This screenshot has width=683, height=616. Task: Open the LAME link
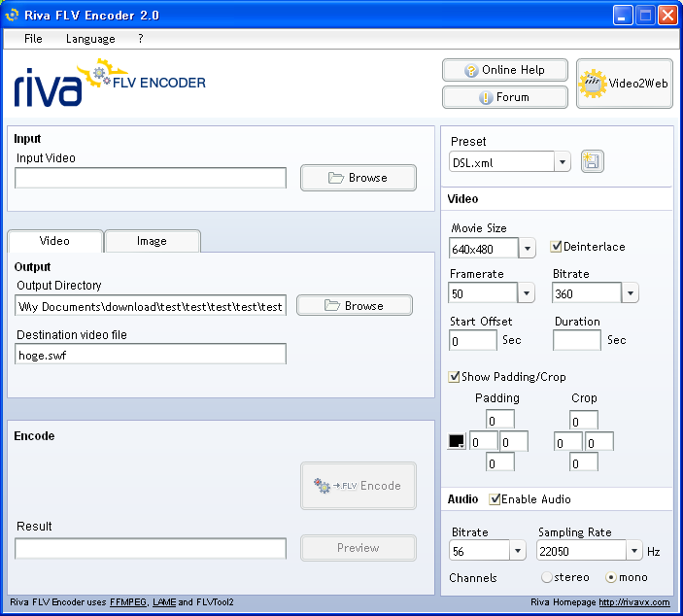click(164, 602)
